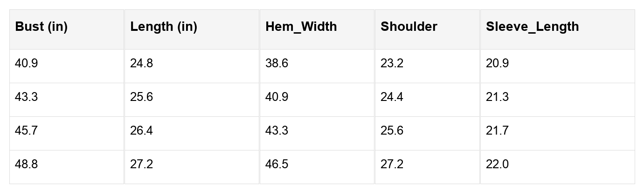This screenshot has height=193, width=644.
Task: Select the Shoulder column header
Action: [409, 27]
